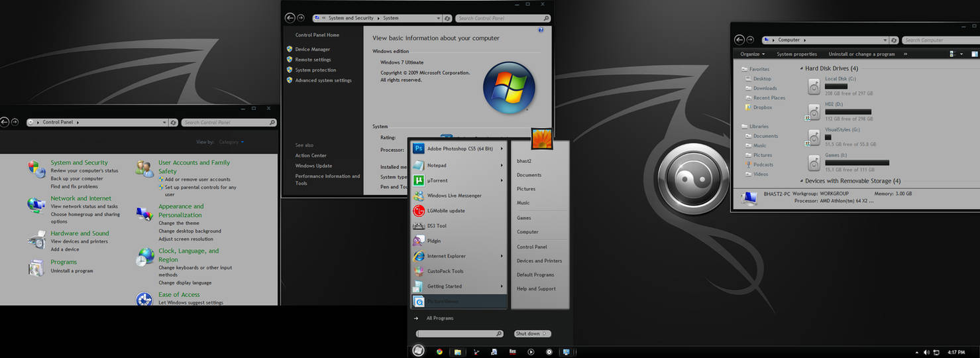
Task: Collapse Devices with Removable Storage group
Action: tap(800, 181)
